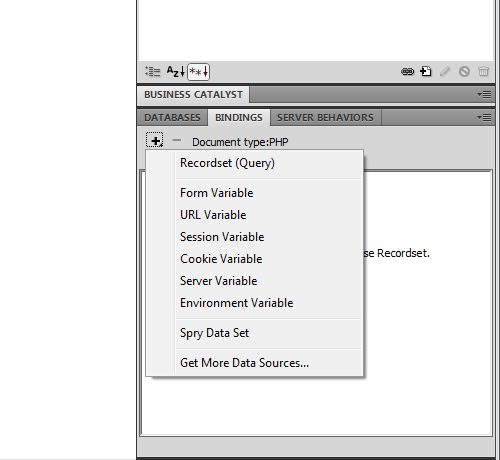Click the disable CSS property icon
This screenshot has height=460, width=500.
point(464,71)
